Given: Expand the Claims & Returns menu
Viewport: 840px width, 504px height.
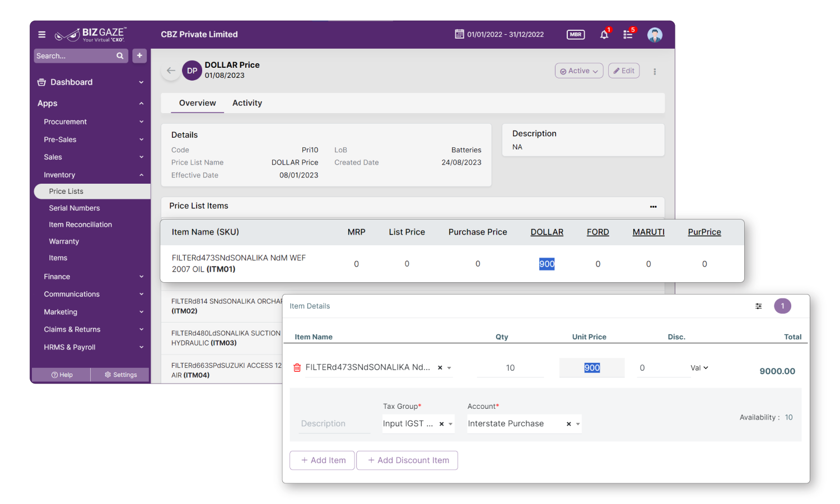Looking at the screenshot, I should pos(141,330).
